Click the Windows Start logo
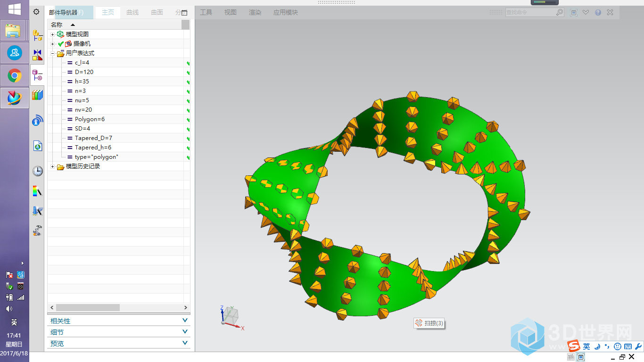This screenshot has width=644, height=362. 15,9
